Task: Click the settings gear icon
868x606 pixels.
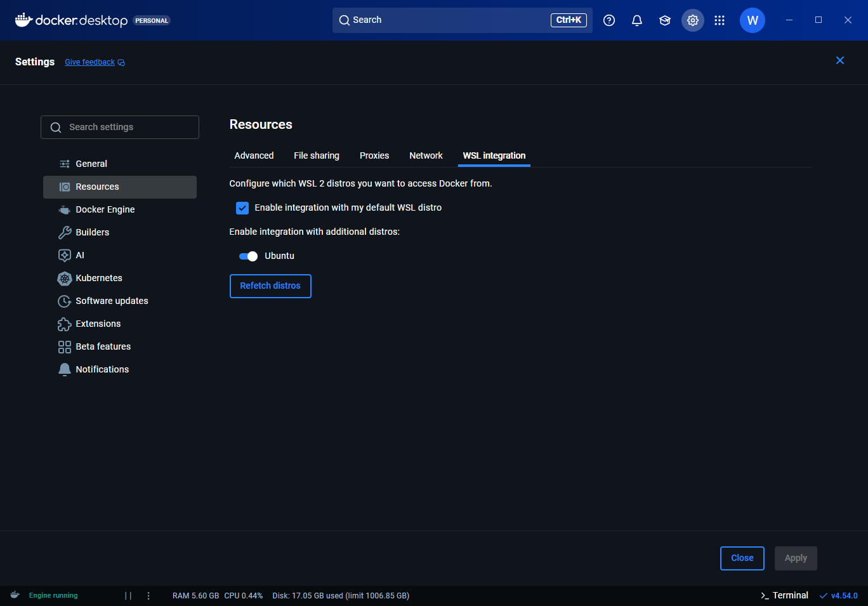Action: [x=693, y=20]
